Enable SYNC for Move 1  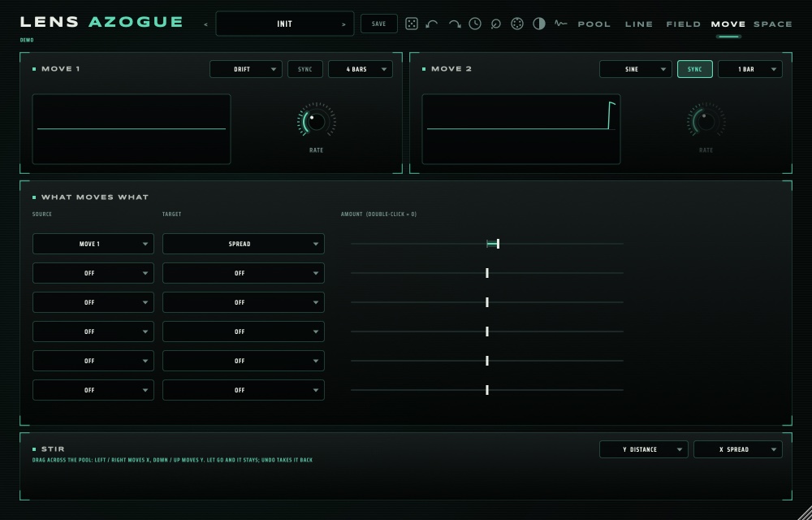305,69
